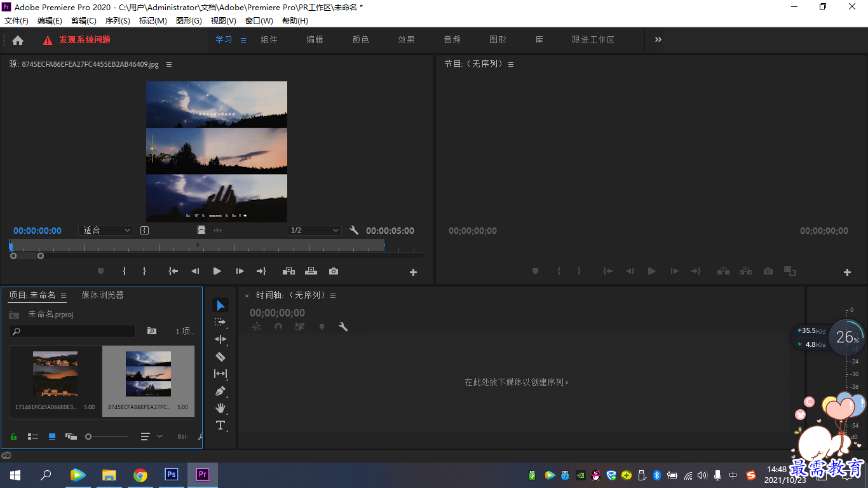
Task: Toggle linked selection in timeline
Action: click(x=300, y=327)
